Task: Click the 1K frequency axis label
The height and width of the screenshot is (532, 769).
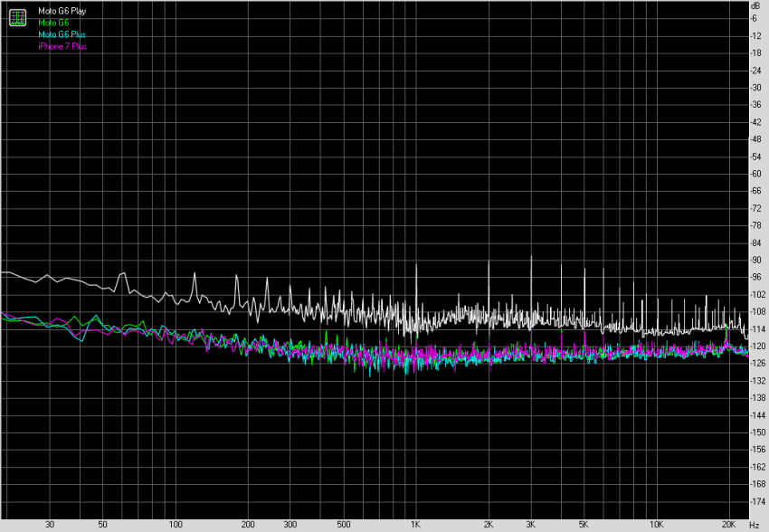Action: (x=415, y=525)
